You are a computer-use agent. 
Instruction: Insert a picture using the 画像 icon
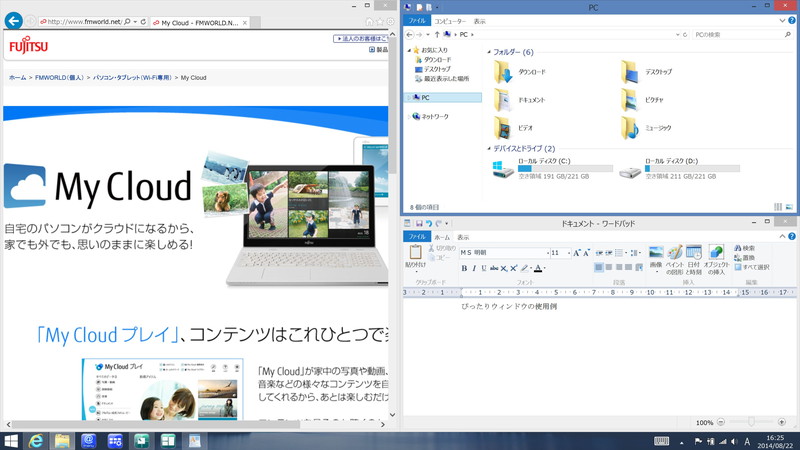tap(656, 254)
